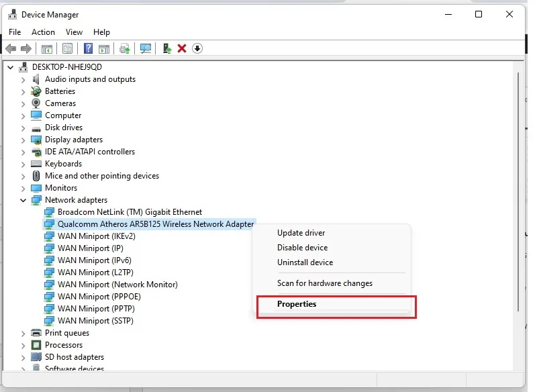The height and width of the screenshot is (392, 537).
Task: Expand the Display adapters category
Action: [x=23, y=140]
